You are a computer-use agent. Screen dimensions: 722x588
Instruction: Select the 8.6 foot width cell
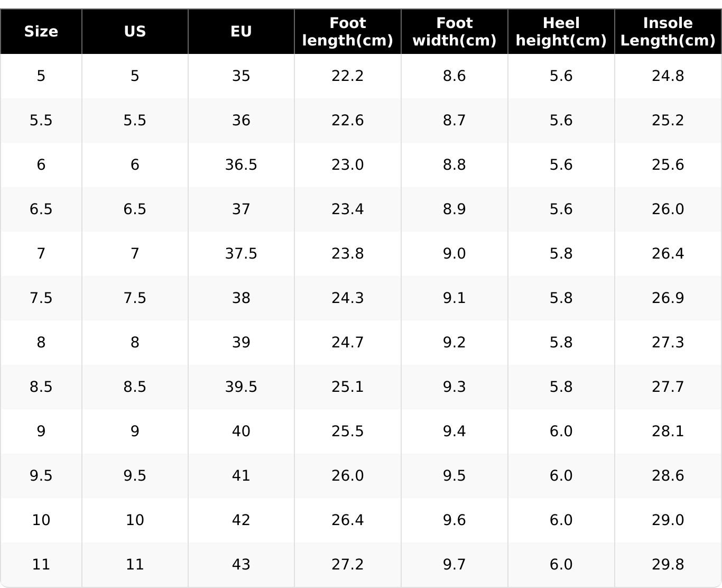(x=455, y=76)
